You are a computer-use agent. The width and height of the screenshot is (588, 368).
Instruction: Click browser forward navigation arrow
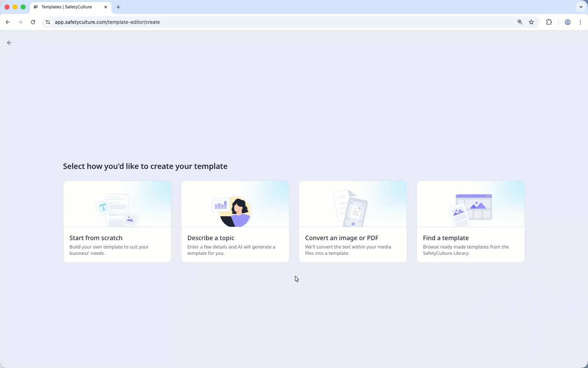(20, 22)
